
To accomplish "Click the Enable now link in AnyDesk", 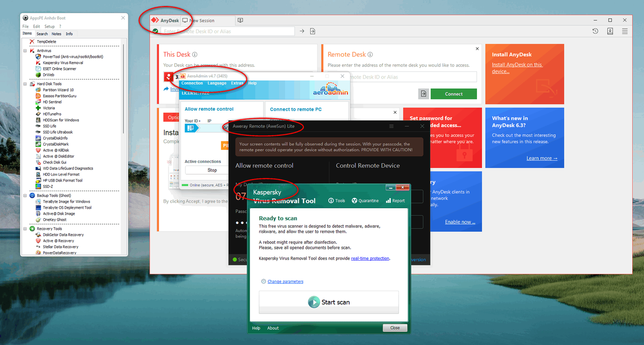I will coord(460,222).
